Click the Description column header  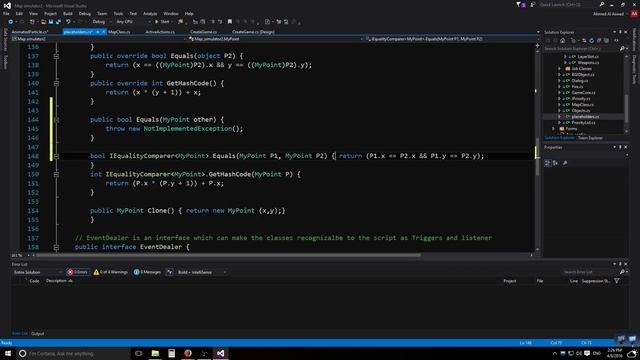pos(59,281)
